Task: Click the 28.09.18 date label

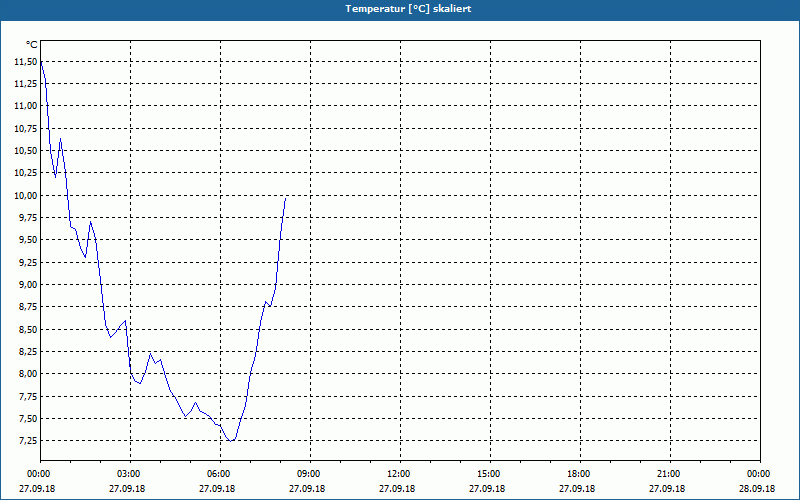Action: (757, 488)
